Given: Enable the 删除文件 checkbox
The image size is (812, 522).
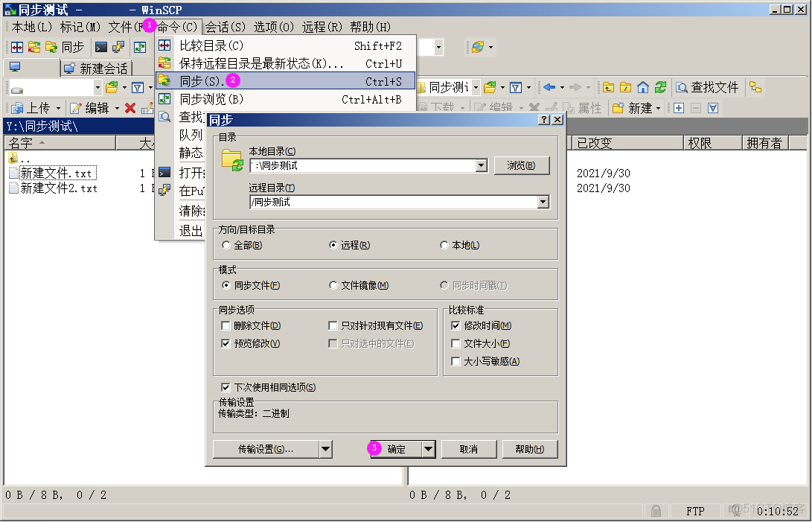Looking at the screenshot, I should 226,325.
